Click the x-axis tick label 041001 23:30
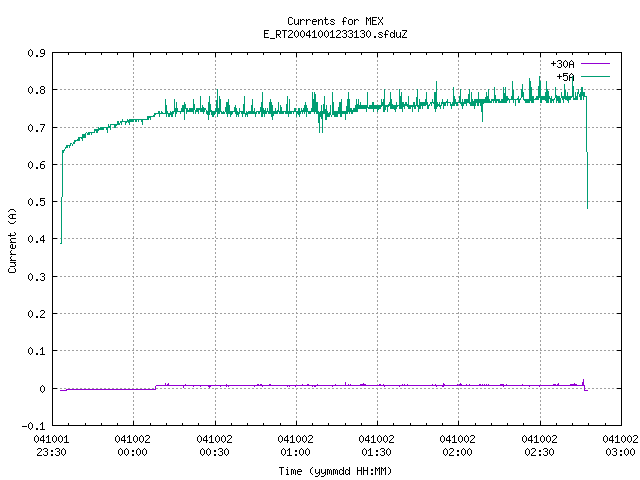This screenshot has width=640, height=480. click(x=51, y=446)
